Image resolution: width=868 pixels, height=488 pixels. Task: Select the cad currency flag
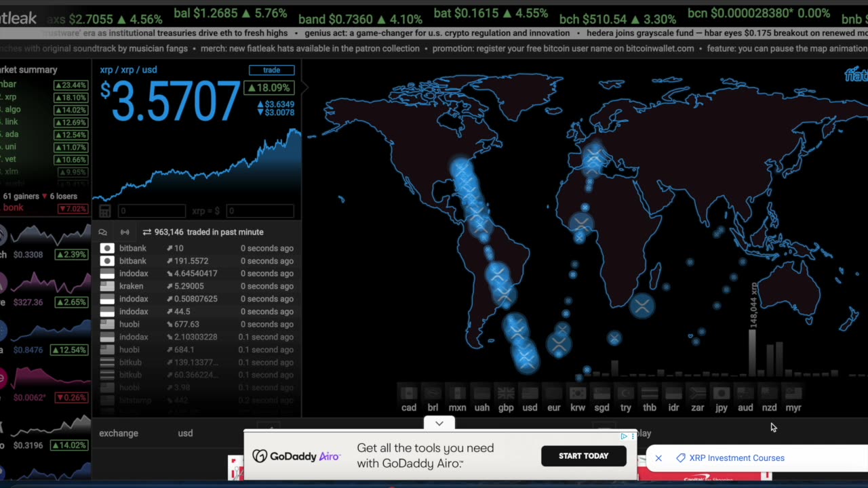[x=408, y=393]
